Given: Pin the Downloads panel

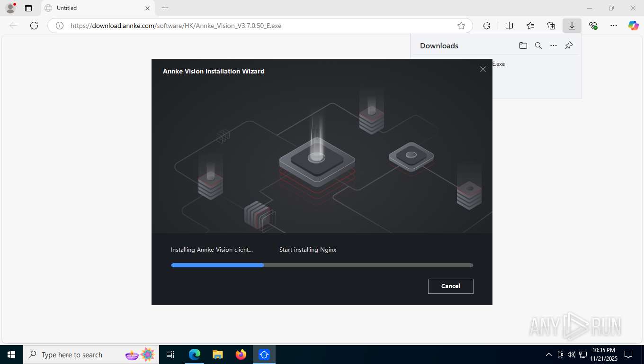Looking at the screenshot, I should point(569,45).
